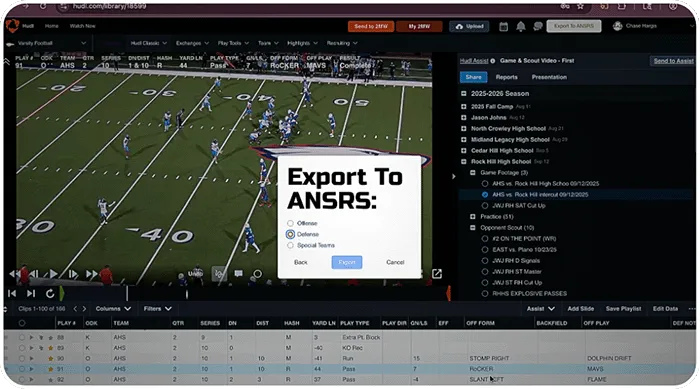Play the clip in row 88
700x389 pixels.
[x=32, y=337]
